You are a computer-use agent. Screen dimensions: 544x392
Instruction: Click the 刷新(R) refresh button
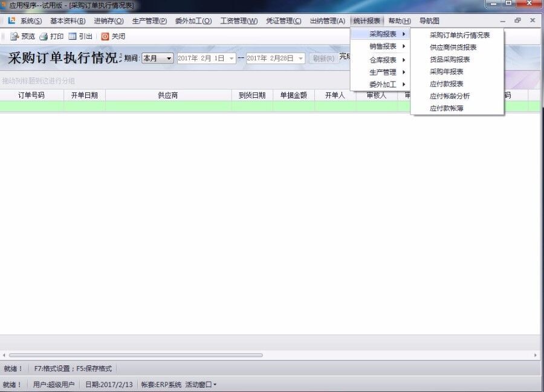tap(323, 58)
